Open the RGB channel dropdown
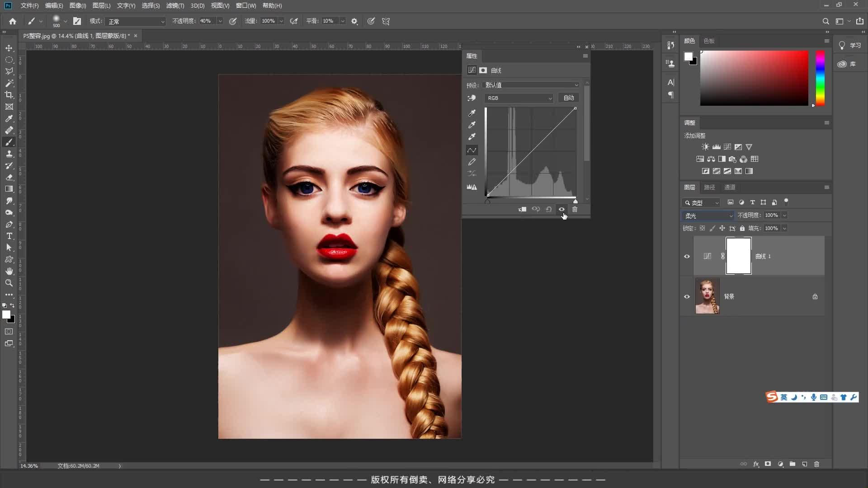The width and height of the screenshot is (868, 488). (x=519, y=98)
